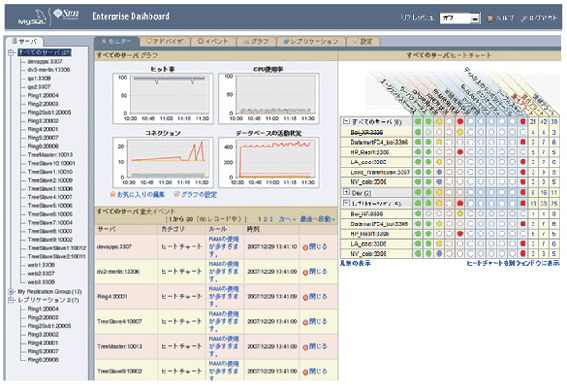Expand the My Replication Group (12) tree node

click(11, 291)
